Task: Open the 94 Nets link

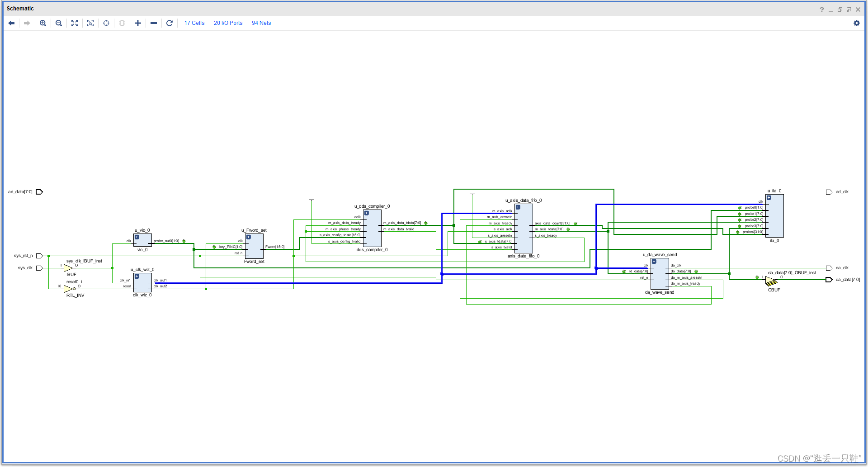Action: click(x=261, y=23)
